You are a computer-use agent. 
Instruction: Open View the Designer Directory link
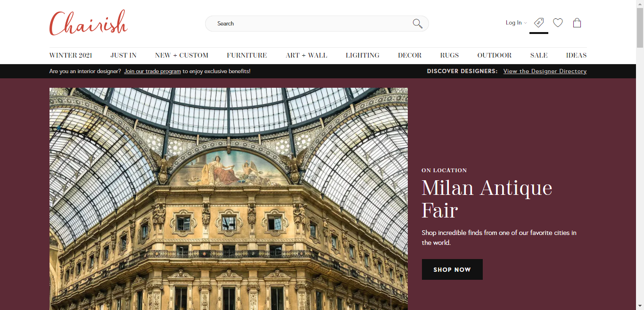tap(545, 71)
